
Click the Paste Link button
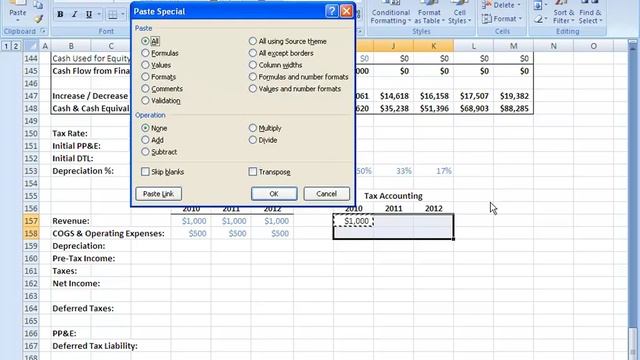158,194
